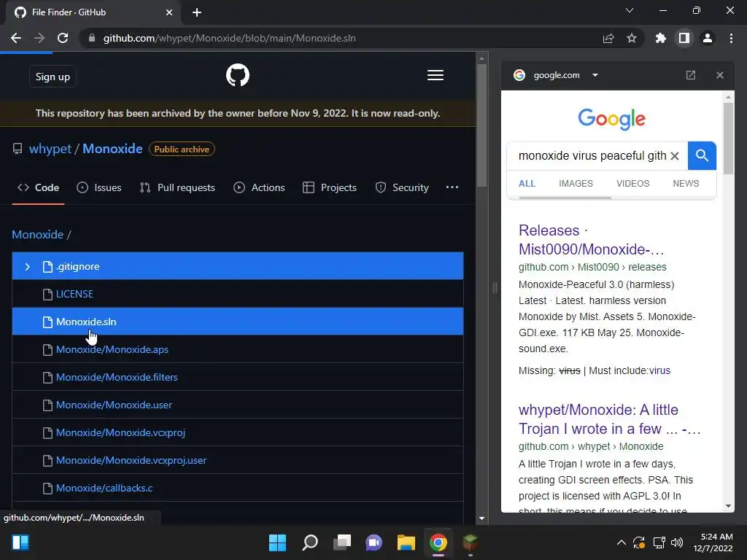747x560 pixels.
Task: Select the ALL search results tab
Action: [527, 184]
